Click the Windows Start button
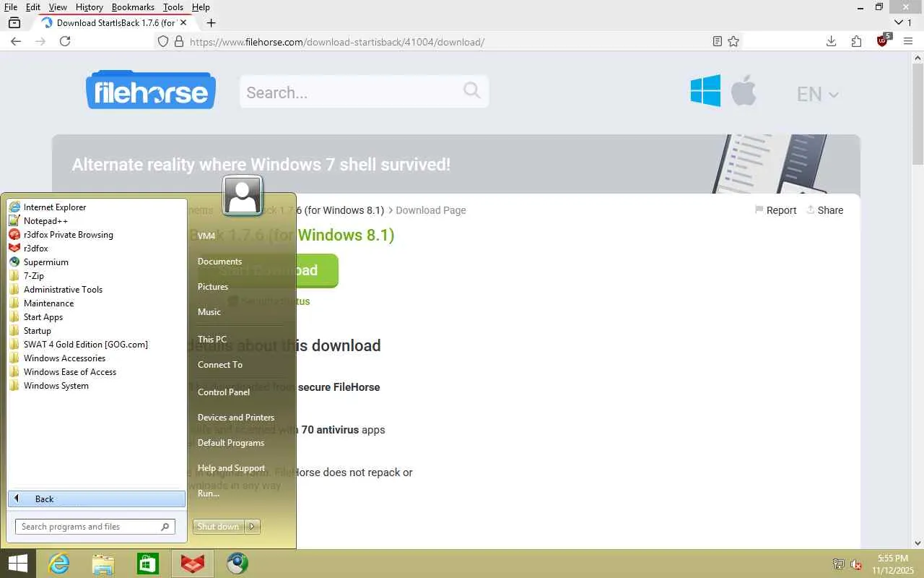Image resolution: width=924 pixels, height=578 pixels. [x=17, y=564]
